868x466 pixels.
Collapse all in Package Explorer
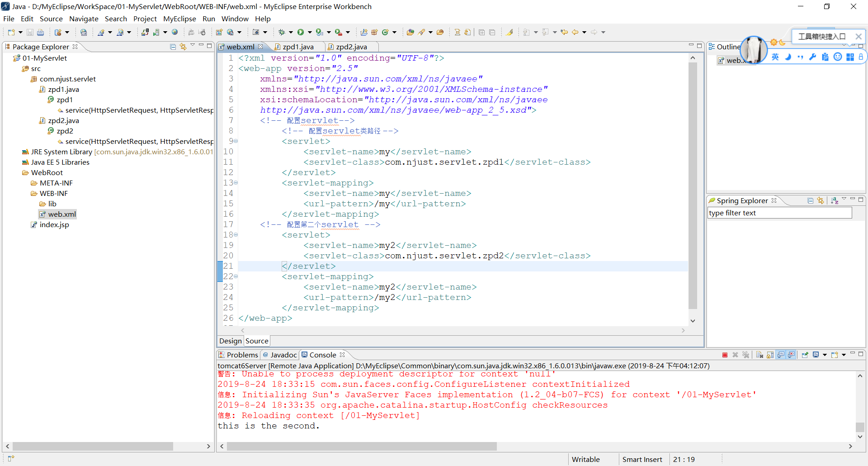point(173,47)
